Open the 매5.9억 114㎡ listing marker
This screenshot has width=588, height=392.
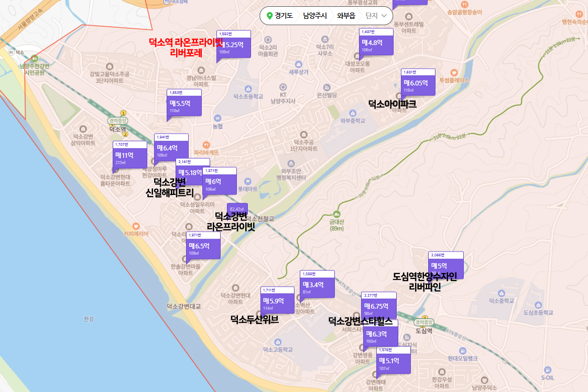(x=278, y=300)
